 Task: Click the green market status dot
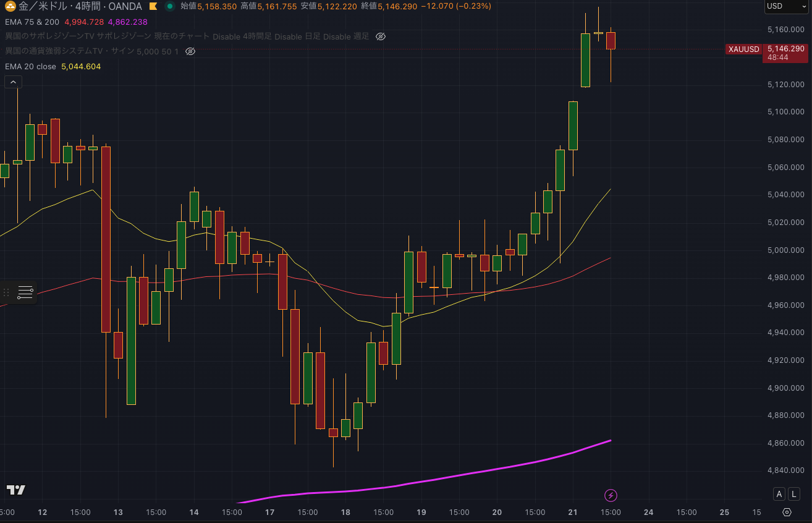pos(170,7)
